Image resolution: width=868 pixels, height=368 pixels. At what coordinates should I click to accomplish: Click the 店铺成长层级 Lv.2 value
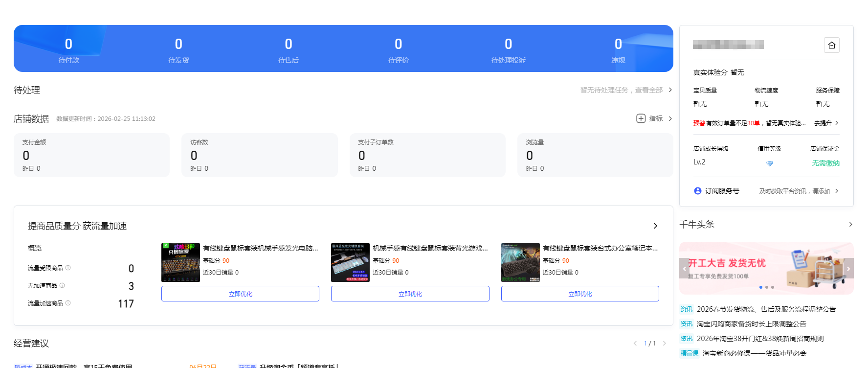(699, 162)
